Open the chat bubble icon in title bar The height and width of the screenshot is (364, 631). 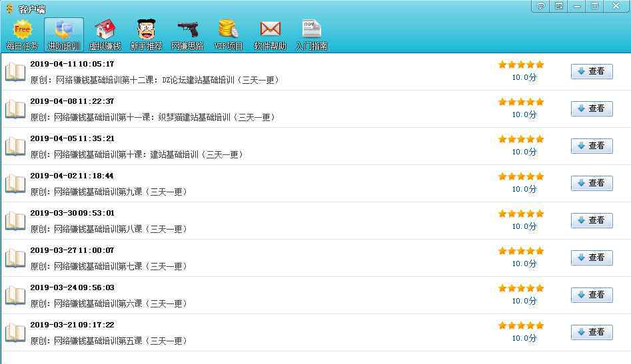tap(541, 6)
